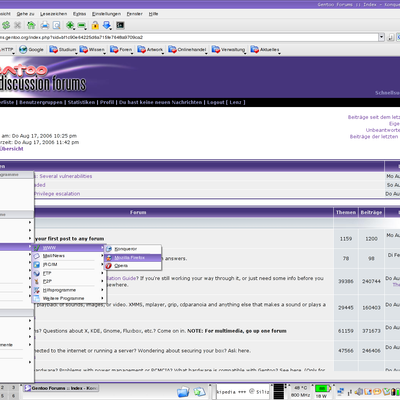This screenshot has height=400, width=400.
Task: Open the Lesezeichen menu
Action: click(53, 14)
